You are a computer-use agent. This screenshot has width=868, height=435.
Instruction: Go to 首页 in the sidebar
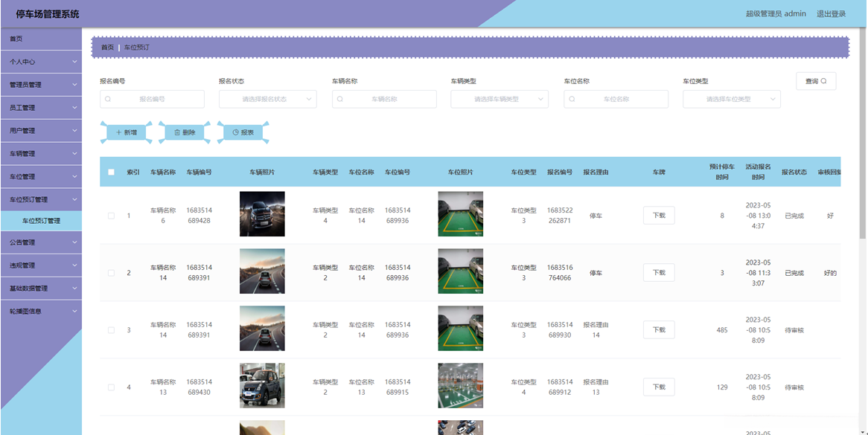41,39
